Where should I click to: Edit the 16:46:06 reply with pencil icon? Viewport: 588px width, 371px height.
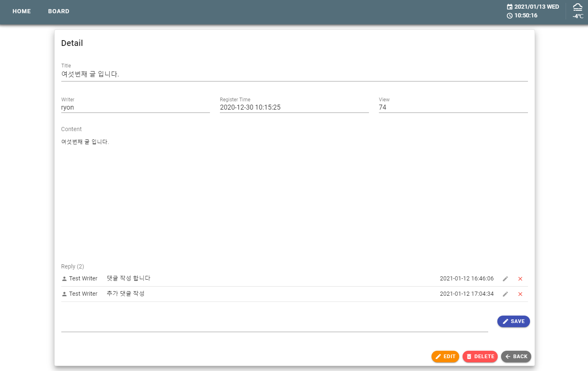tap(505, 279)
